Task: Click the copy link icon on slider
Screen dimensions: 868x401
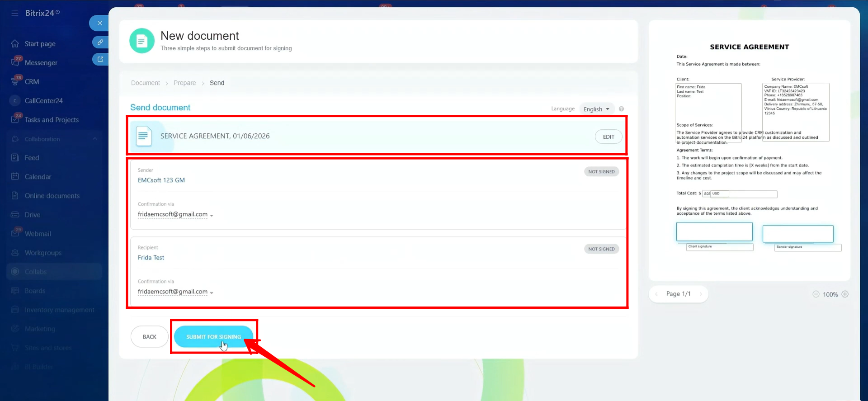Action: pos(100,42)
